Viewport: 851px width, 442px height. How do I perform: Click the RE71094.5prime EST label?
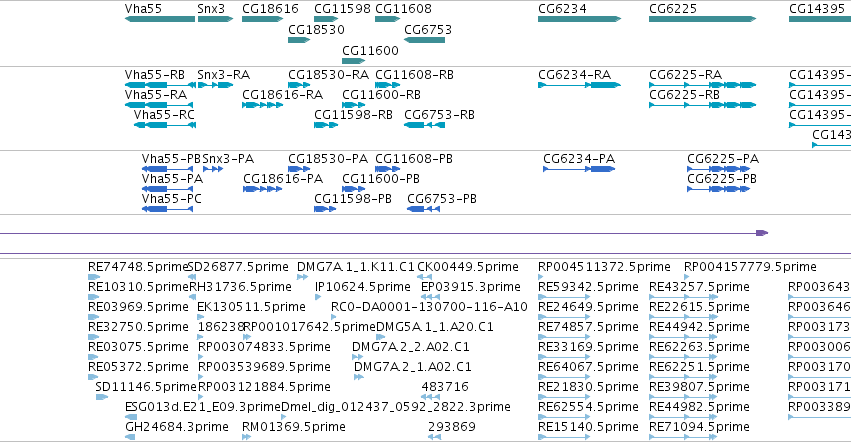click(699, 427)
